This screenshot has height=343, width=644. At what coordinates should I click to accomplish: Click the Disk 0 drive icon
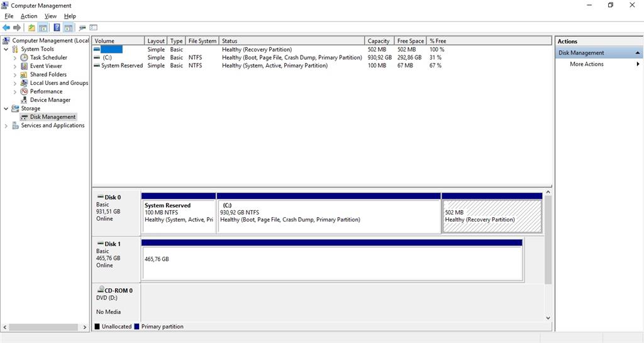[x=100, y=197]
